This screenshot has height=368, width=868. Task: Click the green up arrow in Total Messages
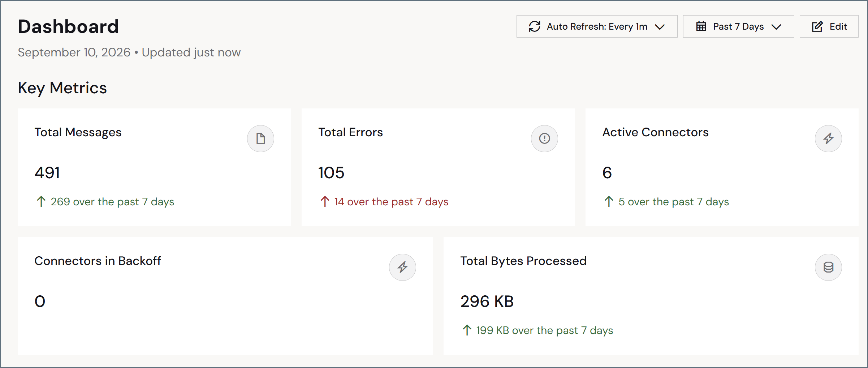point(41,201)
